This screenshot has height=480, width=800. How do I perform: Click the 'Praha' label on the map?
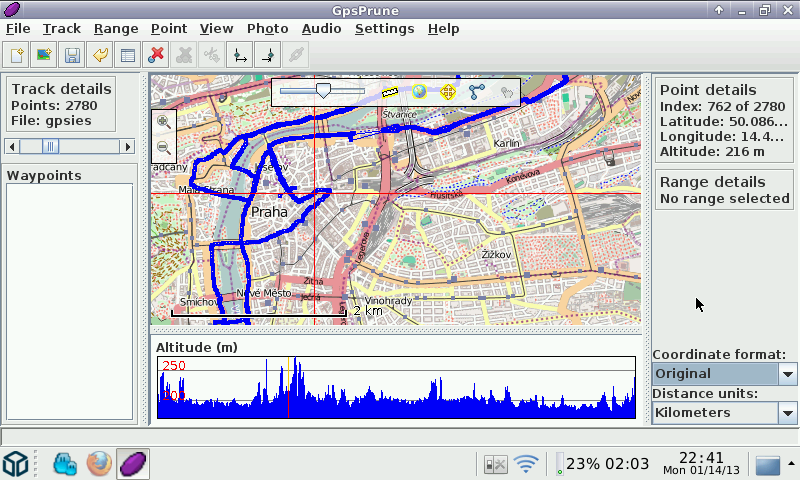pos(269,212)
